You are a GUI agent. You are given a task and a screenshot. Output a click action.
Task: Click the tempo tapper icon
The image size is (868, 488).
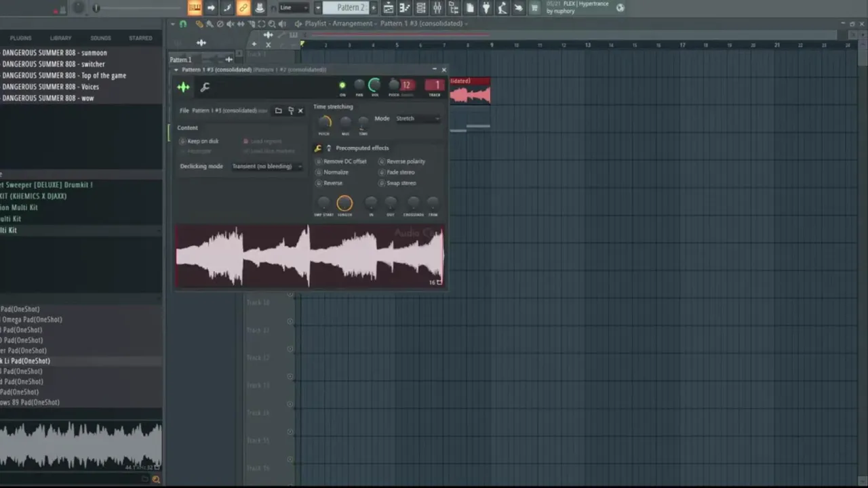click(x=502, y=7)
